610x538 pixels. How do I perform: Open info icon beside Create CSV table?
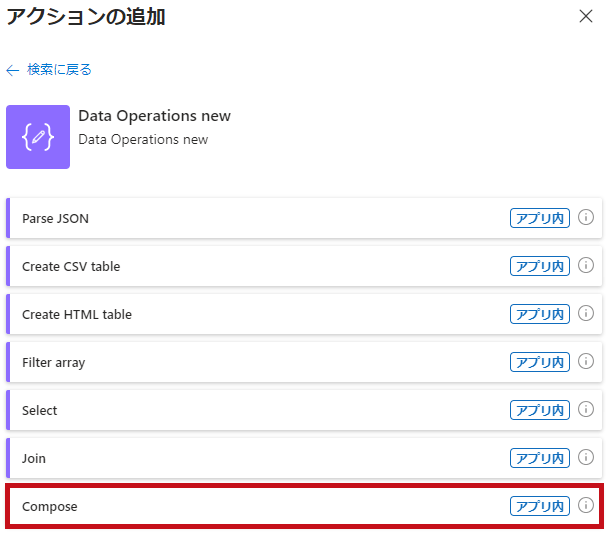(x=585, y=265)
